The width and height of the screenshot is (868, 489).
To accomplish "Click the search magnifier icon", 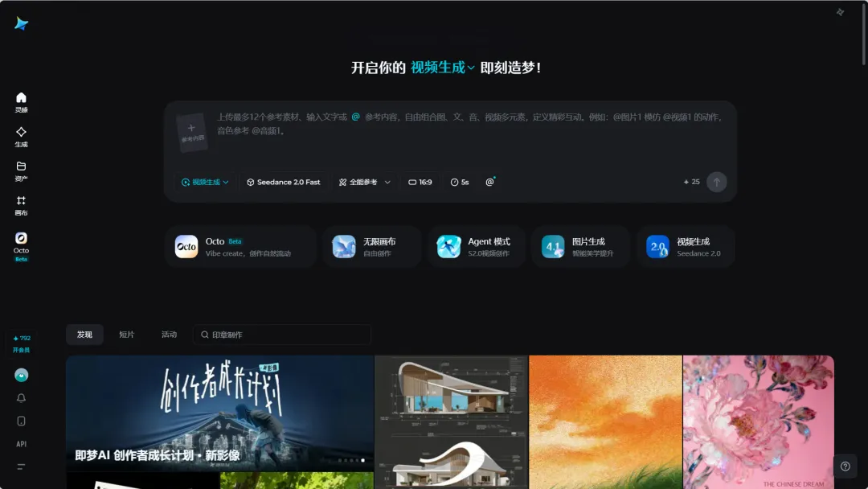I will point(205,335).
